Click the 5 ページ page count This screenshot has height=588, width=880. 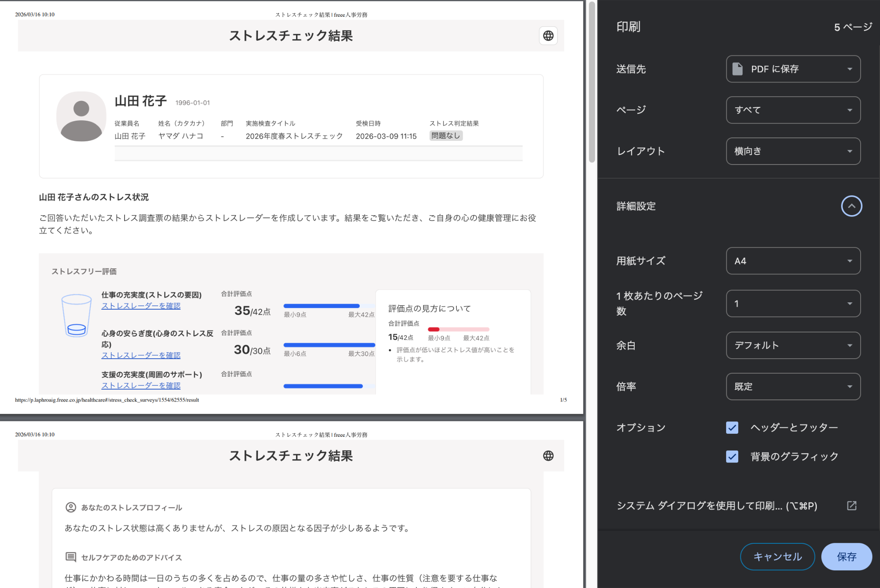pos(853,27)
